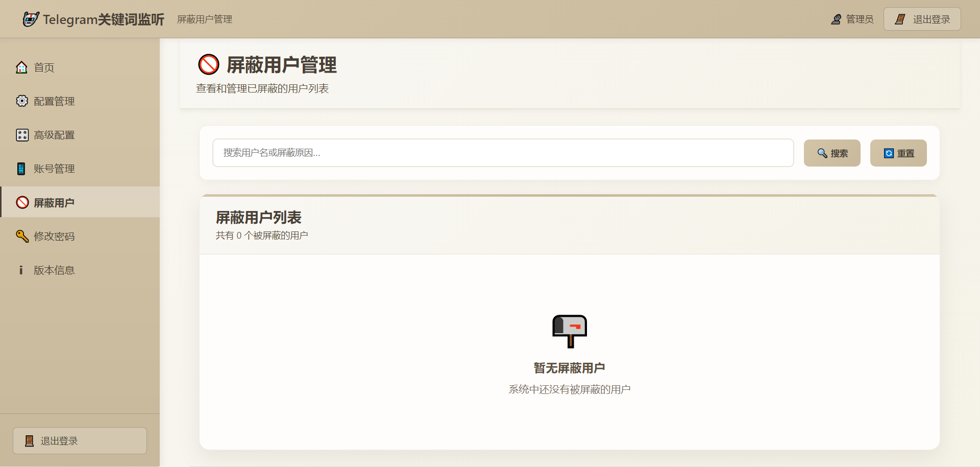Click the Telegram robot logo icon
The image size is (980, 467).
click(x=31, y=19)
